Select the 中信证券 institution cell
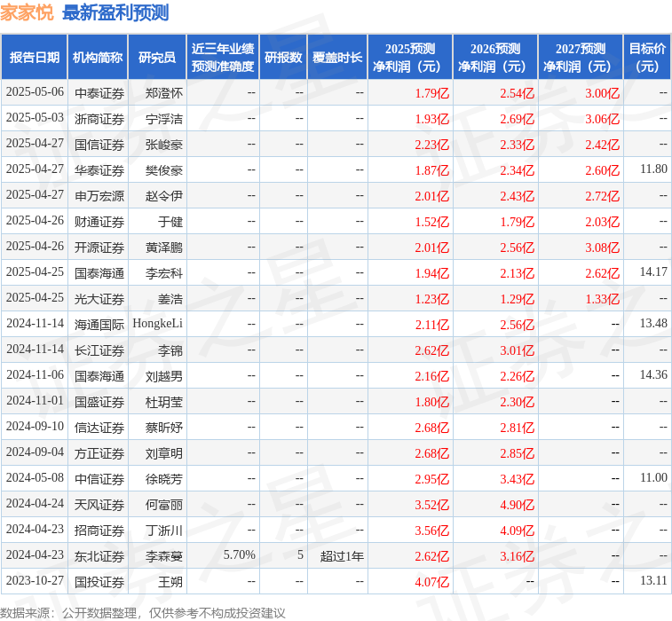The image size is (672, 621). pyautogui.click(x=99, y=479)
